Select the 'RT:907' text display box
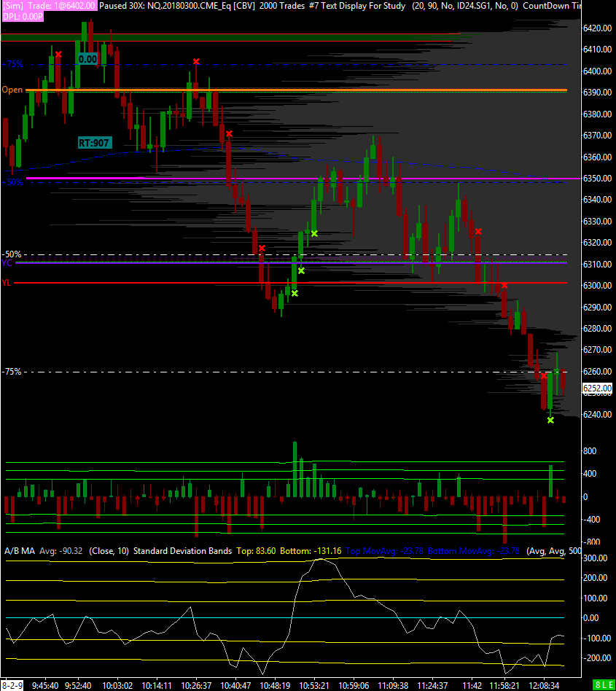This screenshot has width=616, height=691. point(93,143)
